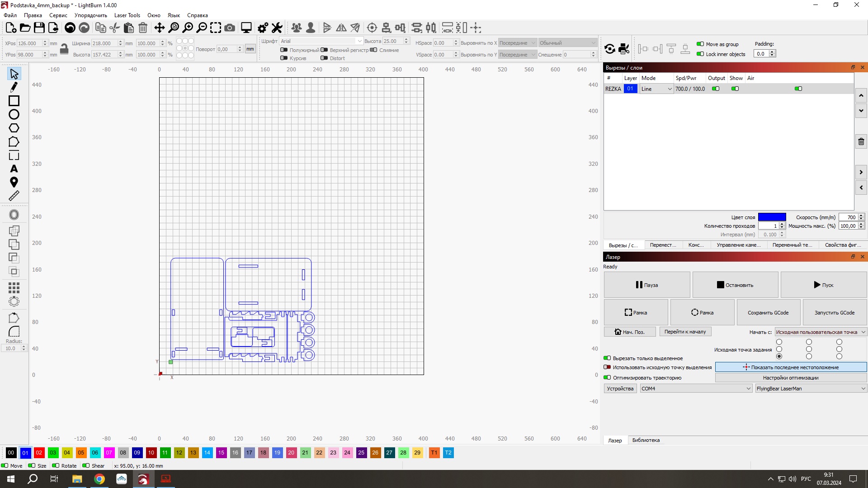Click the Pan/Move view cross-arrow icon
The image size is (868, 488).
[159, 28]
